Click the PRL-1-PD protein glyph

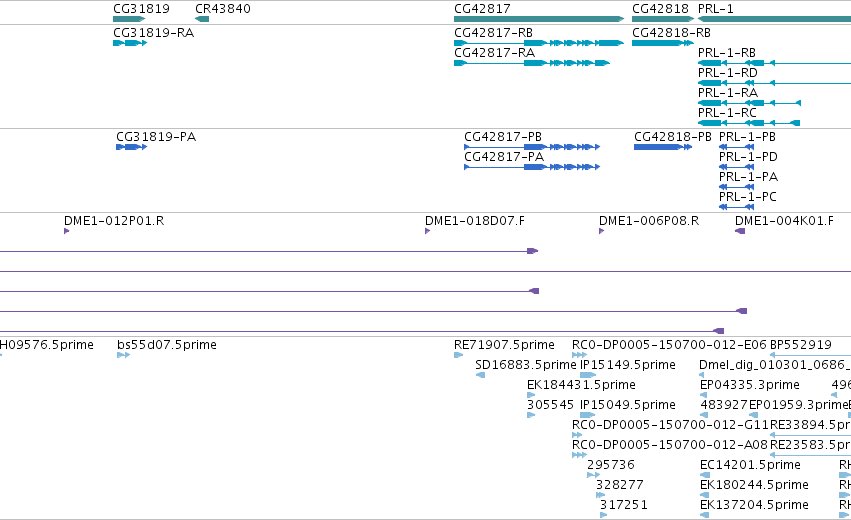click(x=736, y=167)
